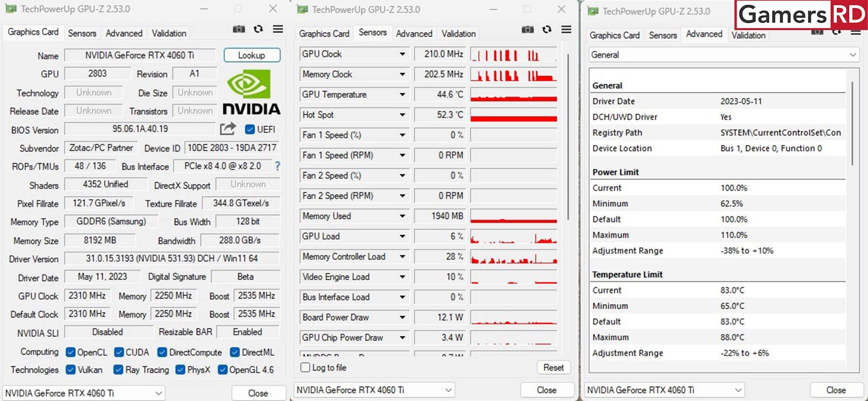The image size is (868, 401).
Task: Open GPU selector dropdown in Graphics Card window
Action: [84, 393]
